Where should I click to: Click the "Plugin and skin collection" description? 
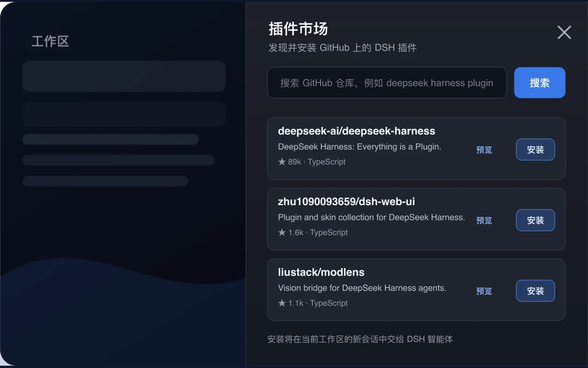(x=372, y=217)
